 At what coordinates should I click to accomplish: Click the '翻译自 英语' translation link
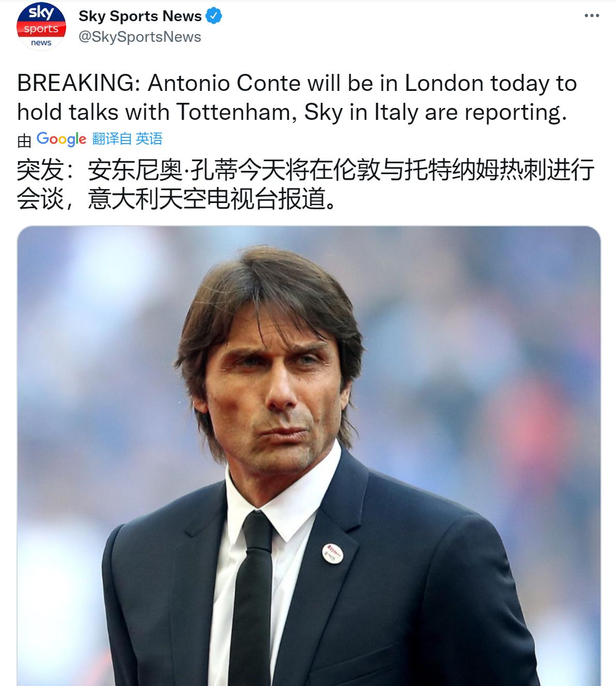tap(127, 139)
